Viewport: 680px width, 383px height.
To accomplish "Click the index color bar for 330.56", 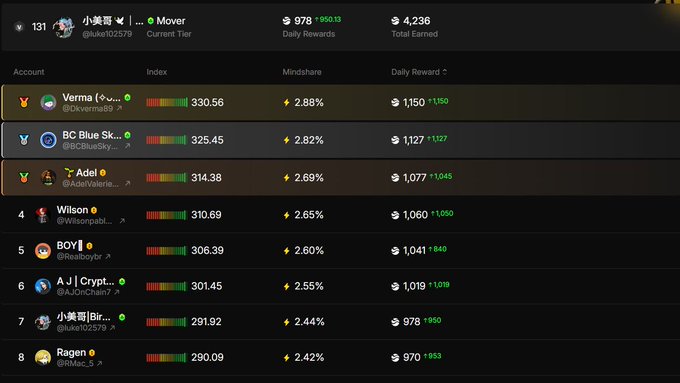I will point(167,102).
